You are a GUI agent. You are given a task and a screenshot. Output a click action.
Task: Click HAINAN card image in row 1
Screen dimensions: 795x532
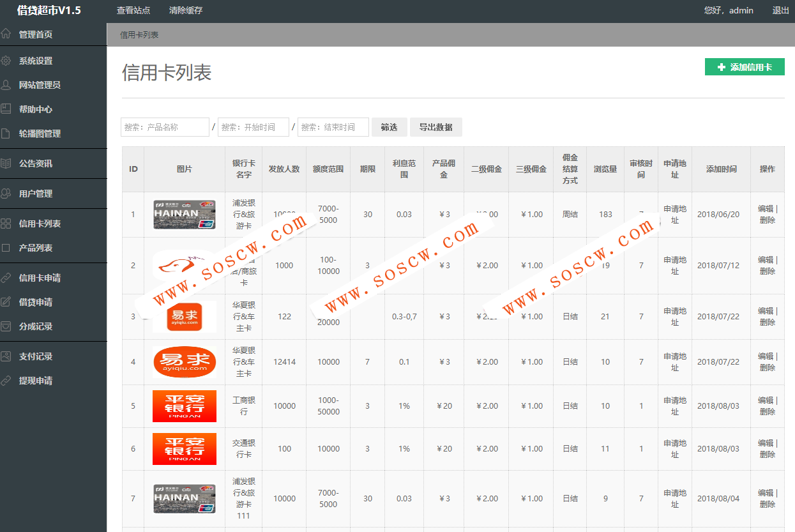(x=185, y=215)
